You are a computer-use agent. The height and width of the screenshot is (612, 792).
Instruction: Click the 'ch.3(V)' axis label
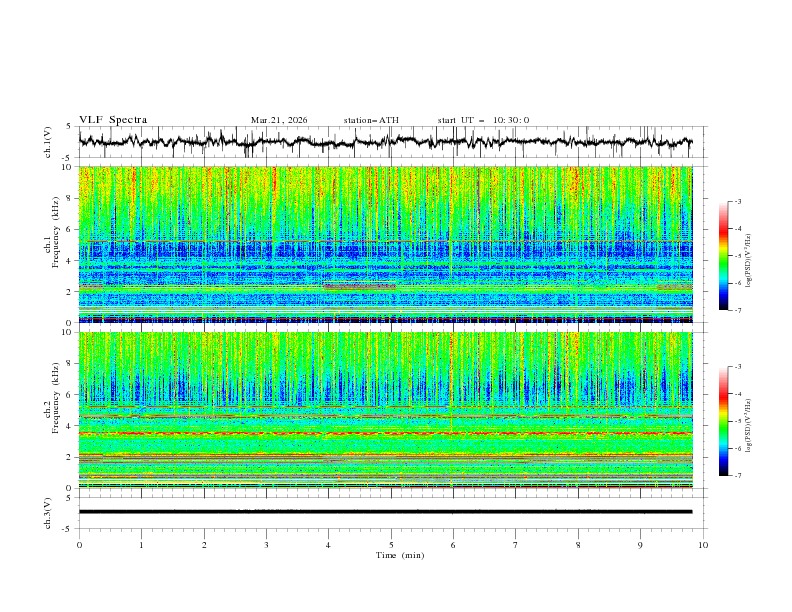click(x=48, y=513)
